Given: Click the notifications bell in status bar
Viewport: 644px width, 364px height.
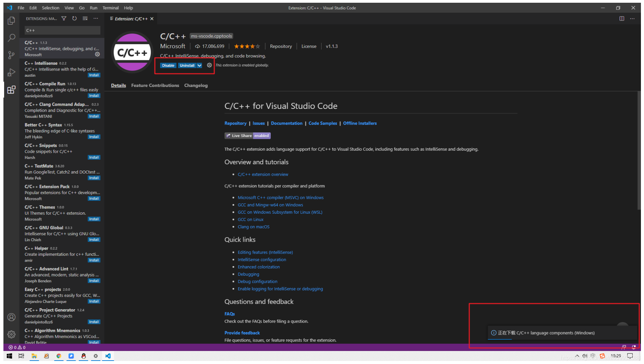Looking at the screenshot, I should point(634,347).
